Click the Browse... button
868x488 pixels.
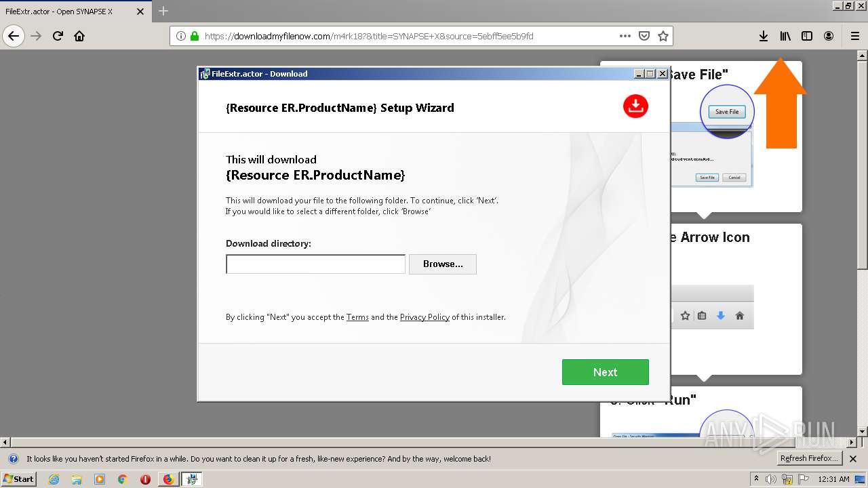point(443,264)
